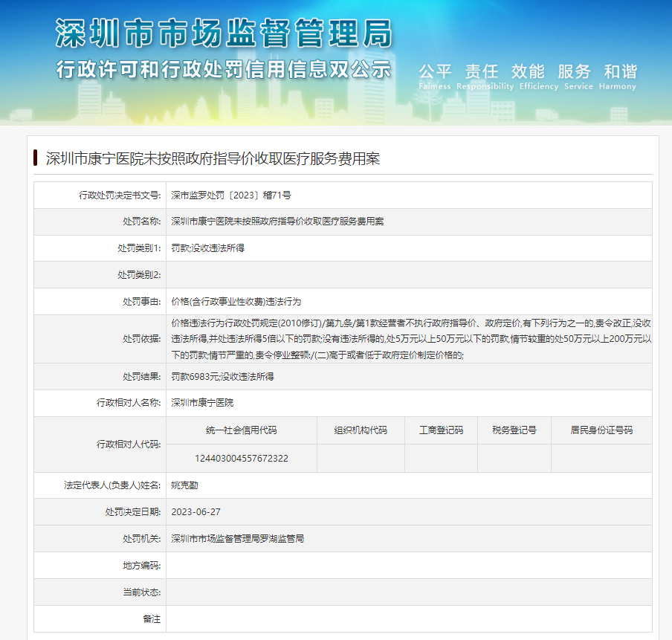Click the slogan word 效能 Efficiency
This screenshot has height=640, width=672.
[x=539, y=77]
